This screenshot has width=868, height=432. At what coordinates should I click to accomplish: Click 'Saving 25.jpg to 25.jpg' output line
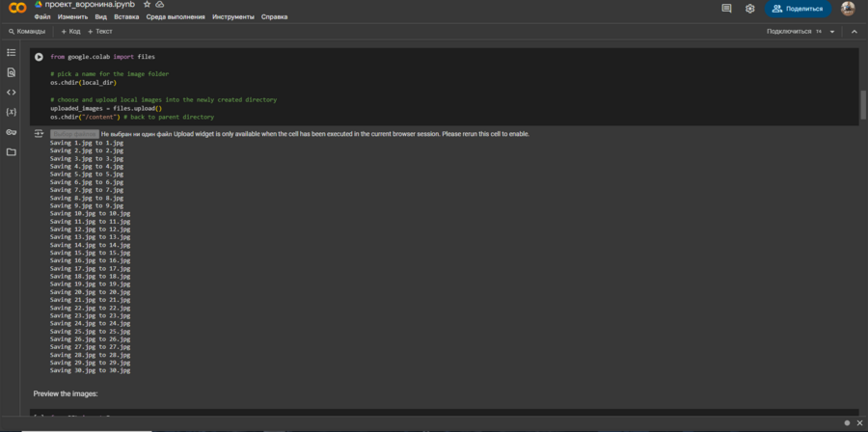91,332
